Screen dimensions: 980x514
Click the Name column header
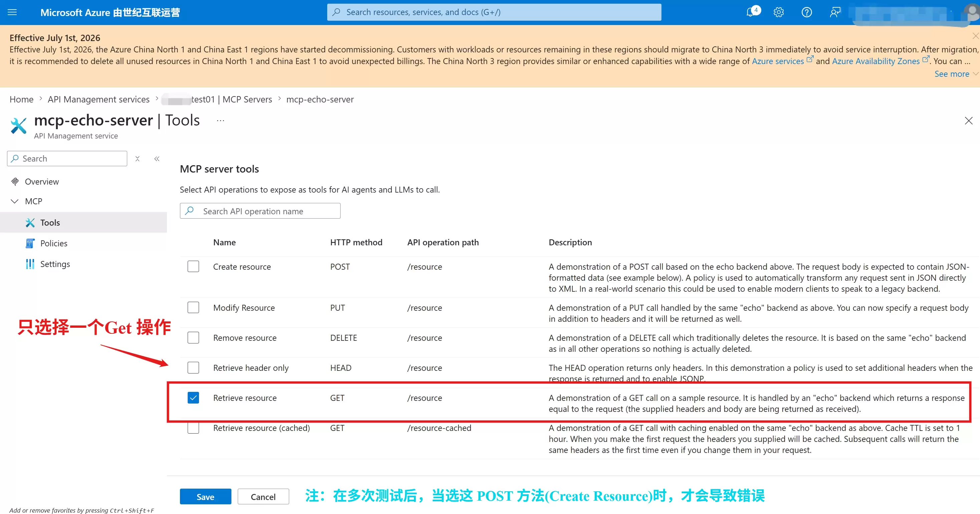(224, 242)
